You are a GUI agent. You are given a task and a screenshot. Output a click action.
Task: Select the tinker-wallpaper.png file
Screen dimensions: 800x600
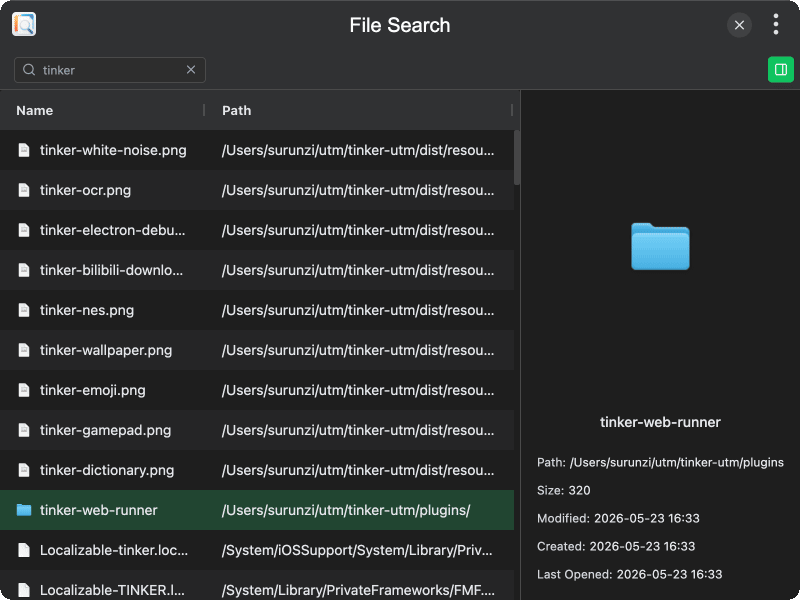(x=257, y=350)
